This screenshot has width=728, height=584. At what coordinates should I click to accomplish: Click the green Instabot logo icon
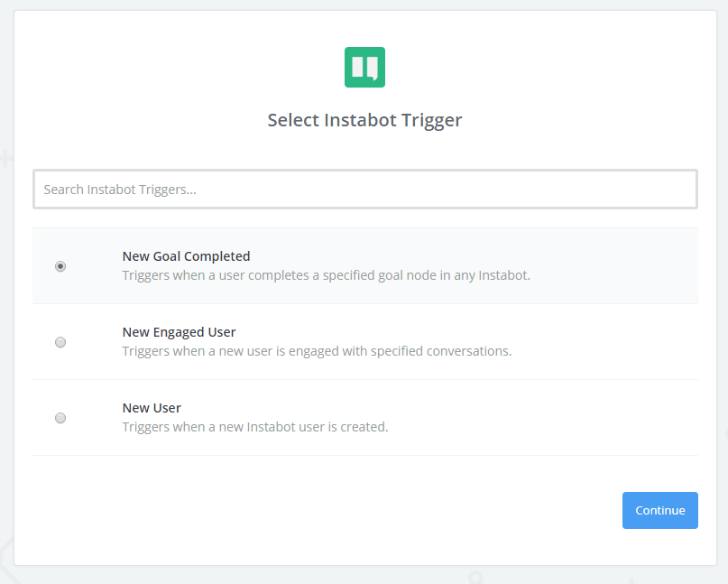364,68
